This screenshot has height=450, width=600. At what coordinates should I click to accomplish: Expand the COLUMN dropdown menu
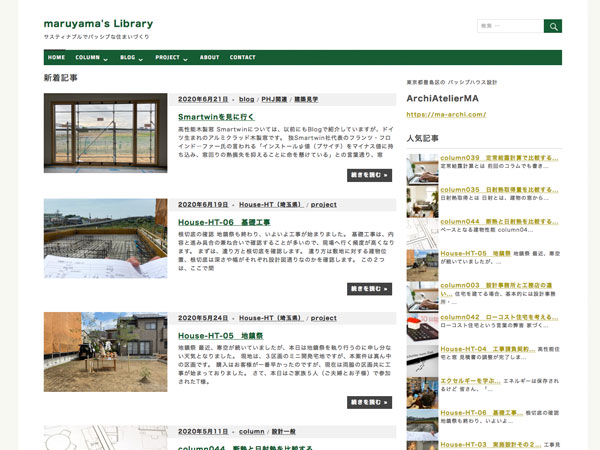91,57
